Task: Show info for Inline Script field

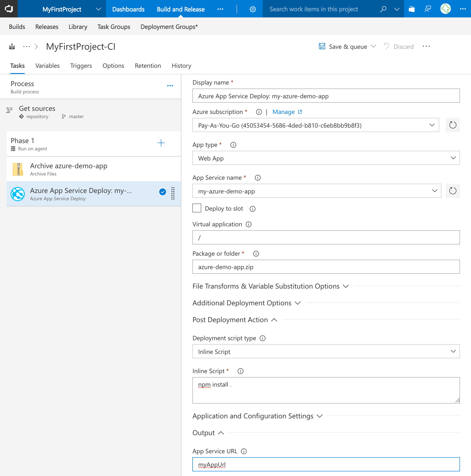Action: click(240, 371)
